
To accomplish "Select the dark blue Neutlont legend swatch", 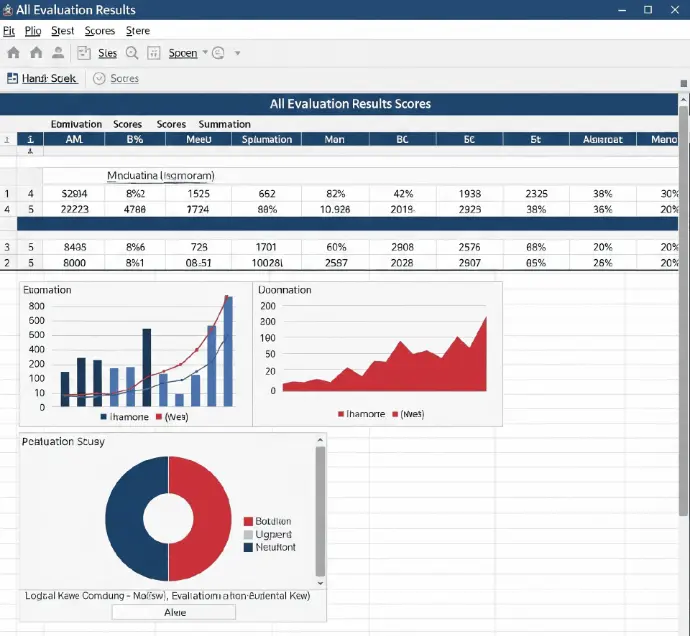I will coord(248,547).
